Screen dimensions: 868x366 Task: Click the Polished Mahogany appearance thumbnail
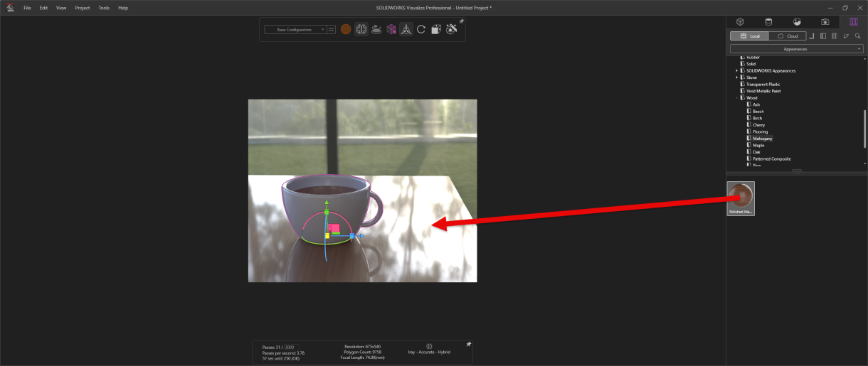(x=741, y=198)
